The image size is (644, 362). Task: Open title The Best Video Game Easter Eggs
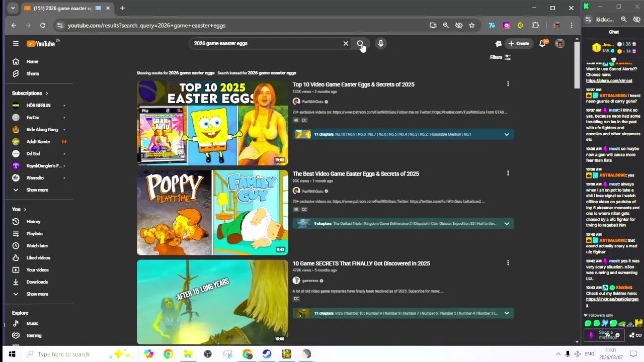[x=356, y=174]
